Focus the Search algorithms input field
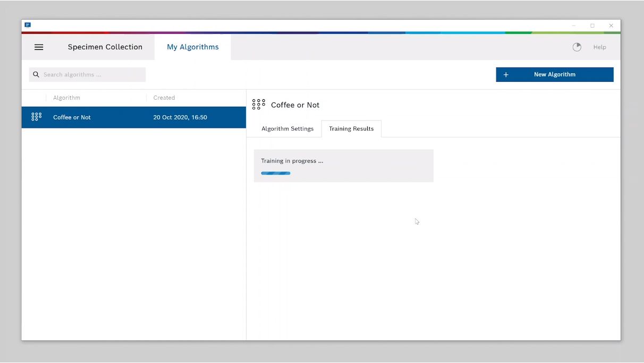 point(90,75)
